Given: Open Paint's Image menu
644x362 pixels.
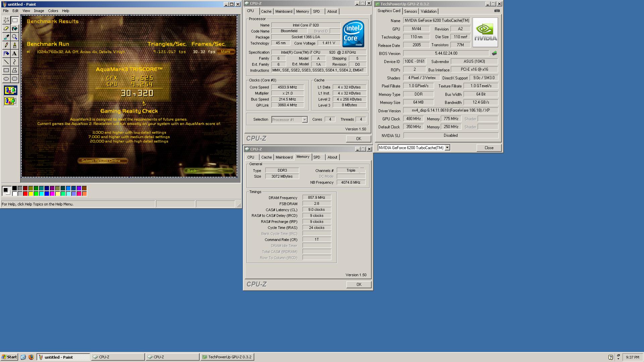Looking at the screenshot, I should [x=39, y=11].
